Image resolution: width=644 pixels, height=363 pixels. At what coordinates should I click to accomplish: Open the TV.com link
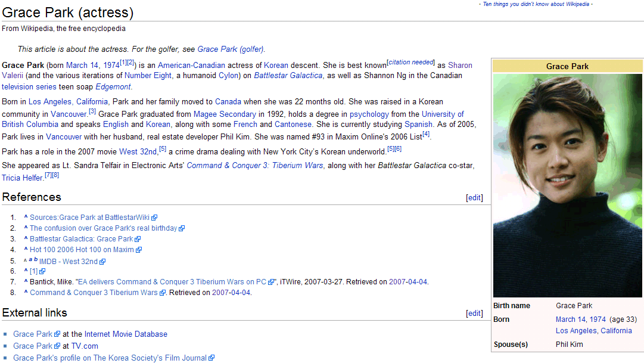point(85,346)
